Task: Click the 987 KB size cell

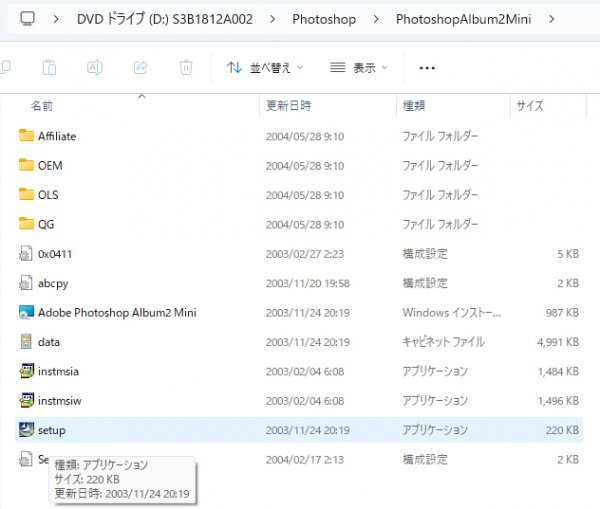Action: pos(562,313)
